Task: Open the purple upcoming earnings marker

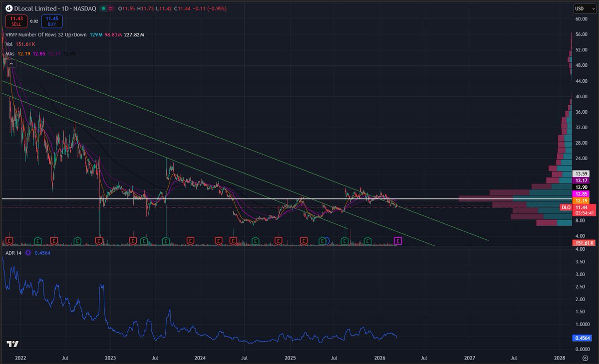Action: pyautogui.click(x=398, y=241)
